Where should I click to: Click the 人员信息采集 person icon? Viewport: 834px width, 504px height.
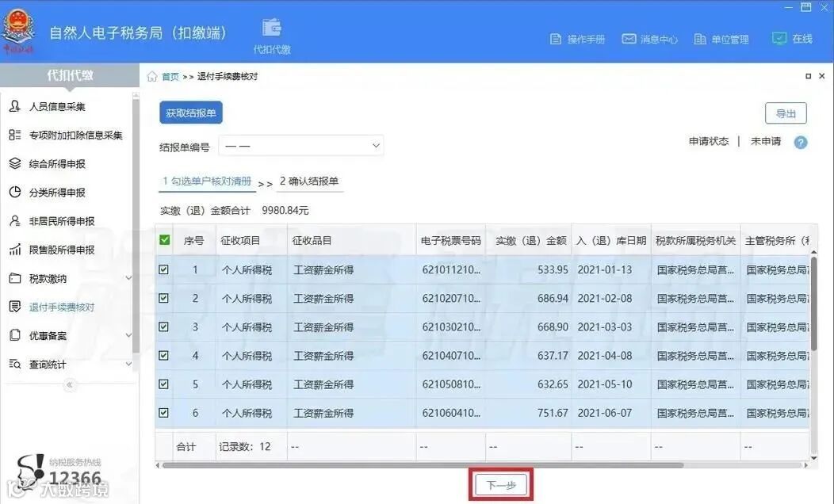click(15, 106)
